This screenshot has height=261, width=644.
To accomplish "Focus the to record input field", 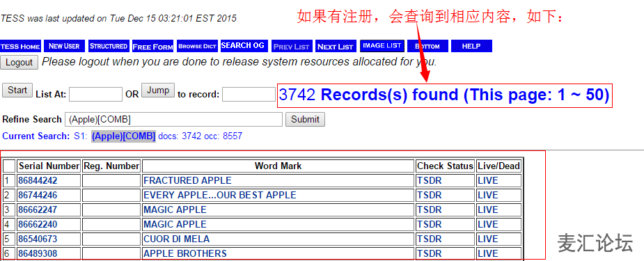I will [249, 95].
